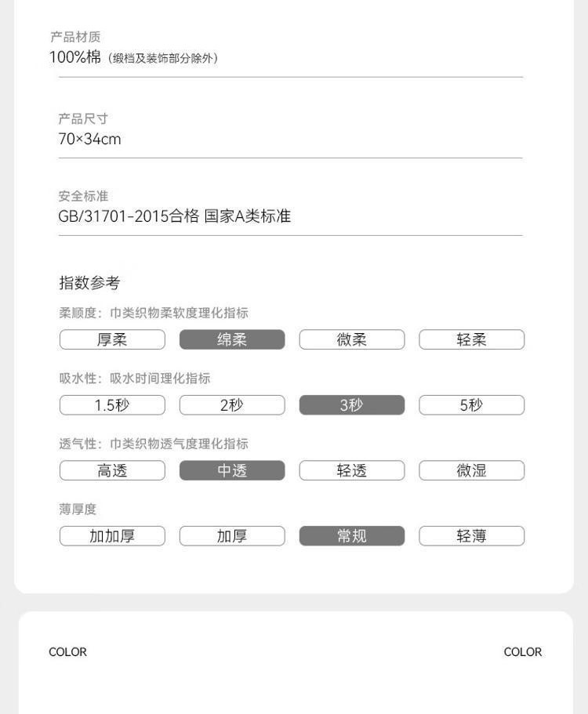Click the left COLOR label

coord(67,652)
